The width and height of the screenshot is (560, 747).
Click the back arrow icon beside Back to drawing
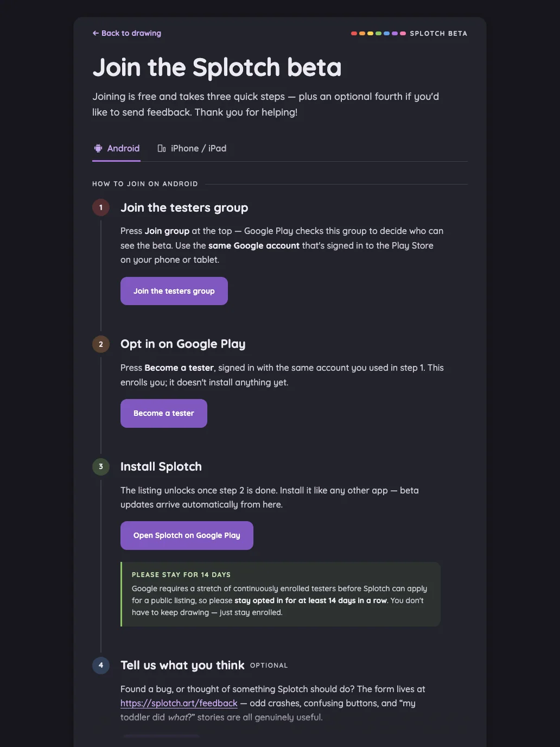(96, 33)
